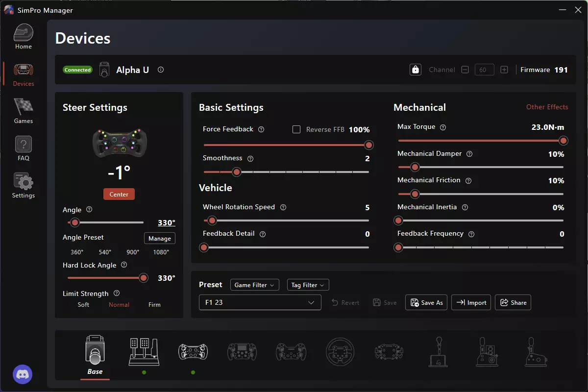Click the help icon next to Wheel Rotation Speed
Viewport: 588px width, 392px height.
[x=283, y=207]
